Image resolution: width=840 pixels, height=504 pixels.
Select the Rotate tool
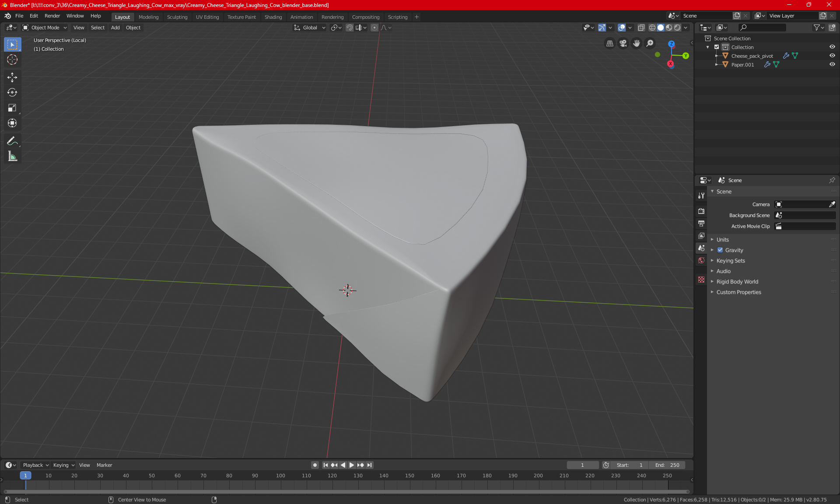[x=12, y=93]
